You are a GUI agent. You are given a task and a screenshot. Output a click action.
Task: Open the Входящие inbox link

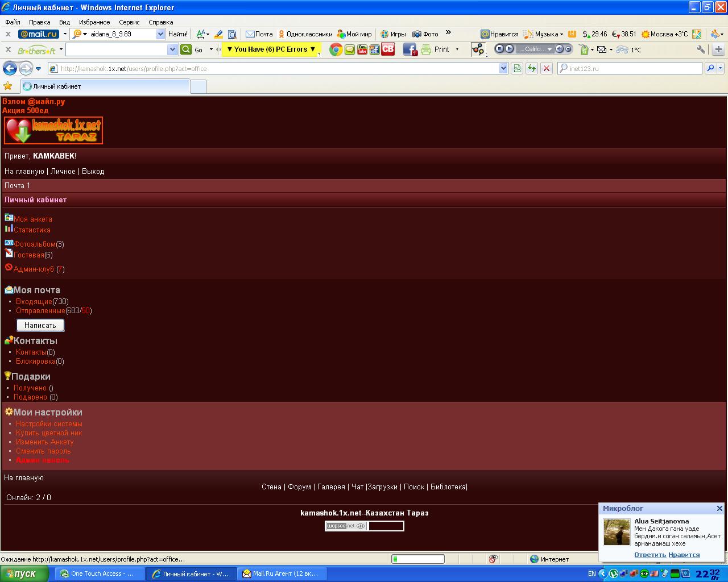(x=34, y=302)
